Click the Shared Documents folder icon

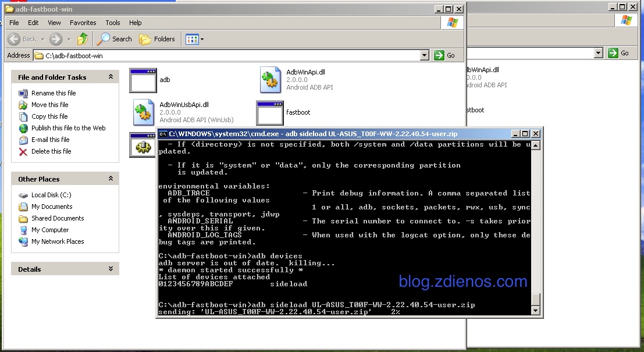tap(23, 219)
